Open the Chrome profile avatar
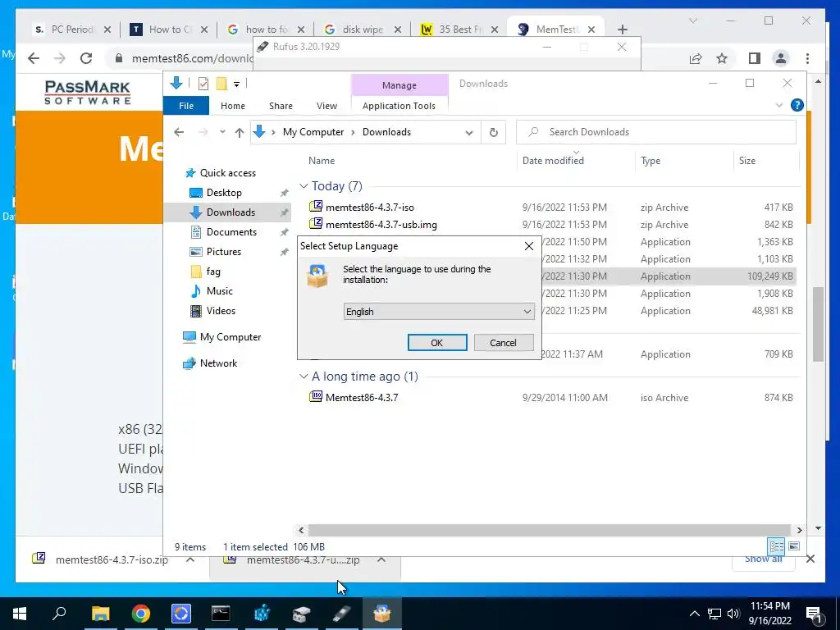This screenshot has height=630, width=840. [x=781, y=58]
